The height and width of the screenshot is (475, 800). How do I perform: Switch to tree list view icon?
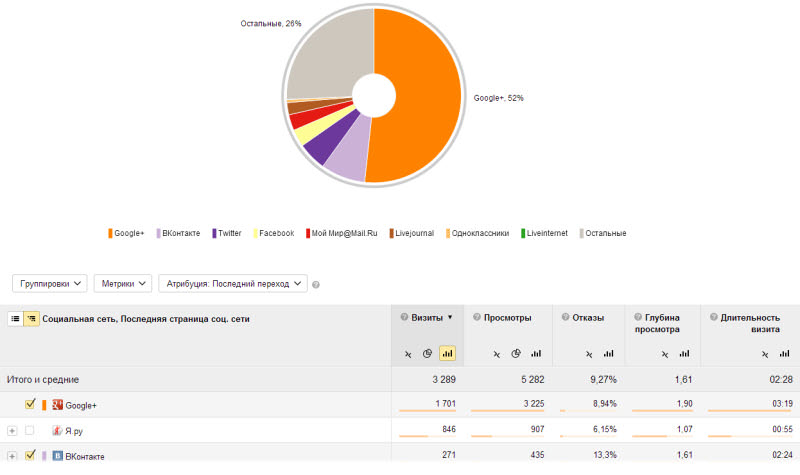pyautogui.click(x=32, y=319)
